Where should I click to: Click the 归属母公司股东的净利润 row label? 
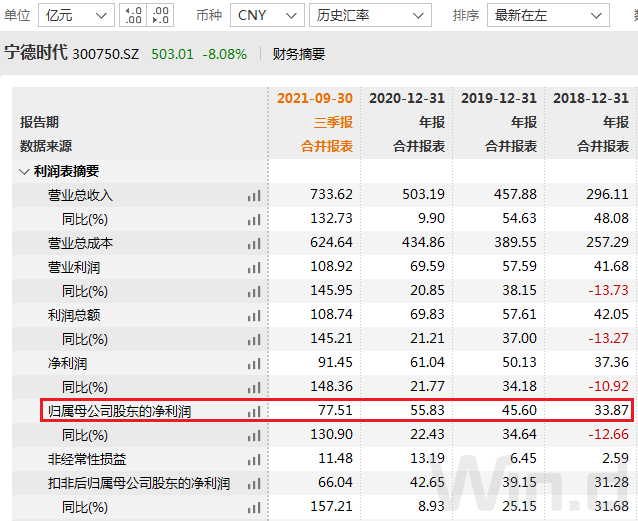pos(119,412)
